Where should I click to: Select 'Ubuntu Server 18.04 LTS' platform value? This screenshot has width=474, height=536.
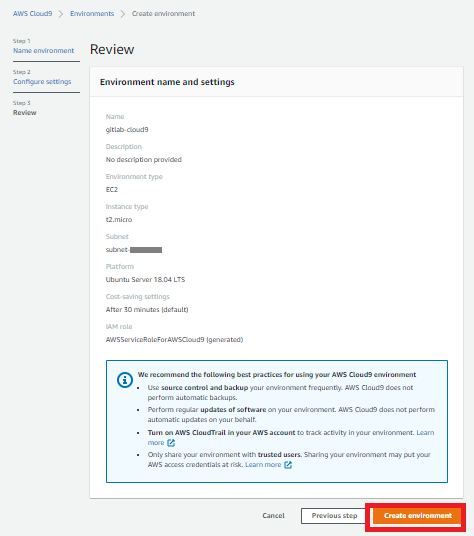tap(145, 280)
